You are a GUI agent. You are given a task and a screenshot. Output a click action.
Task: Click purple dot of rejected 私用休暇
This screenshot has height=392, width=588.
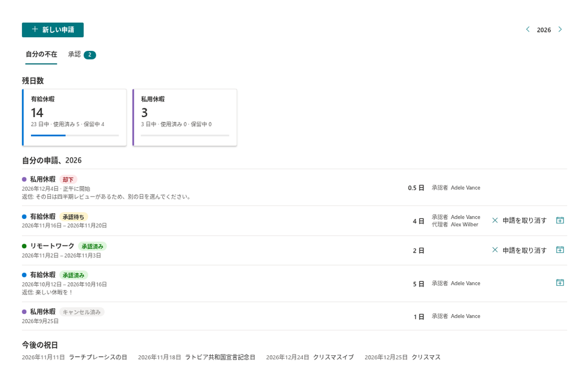24,179
